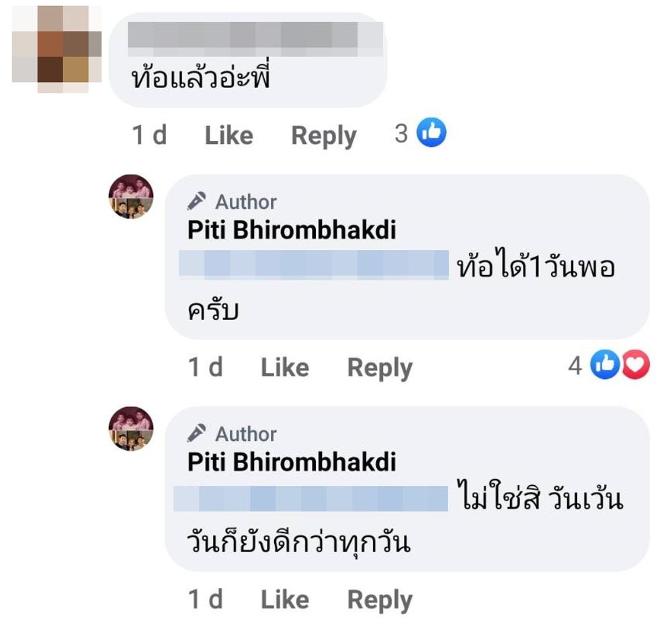The height and width of the screenshot is (629, 672).
Task: Click the blurred commenter name on top comment
Action: click(255, 39)
